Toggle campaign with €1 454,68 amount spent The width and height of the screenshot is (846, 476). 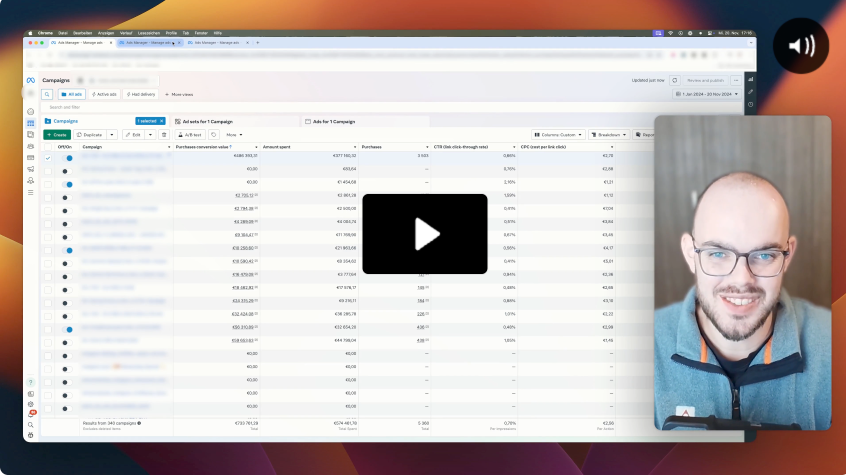click(67, 185)
